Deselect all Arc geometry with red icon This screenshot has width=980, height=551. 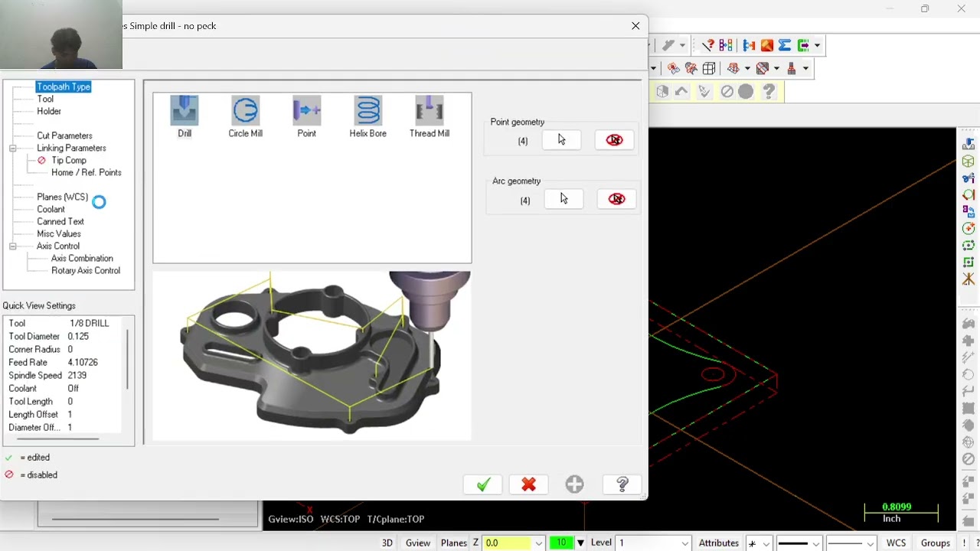(x=616, y=199)
